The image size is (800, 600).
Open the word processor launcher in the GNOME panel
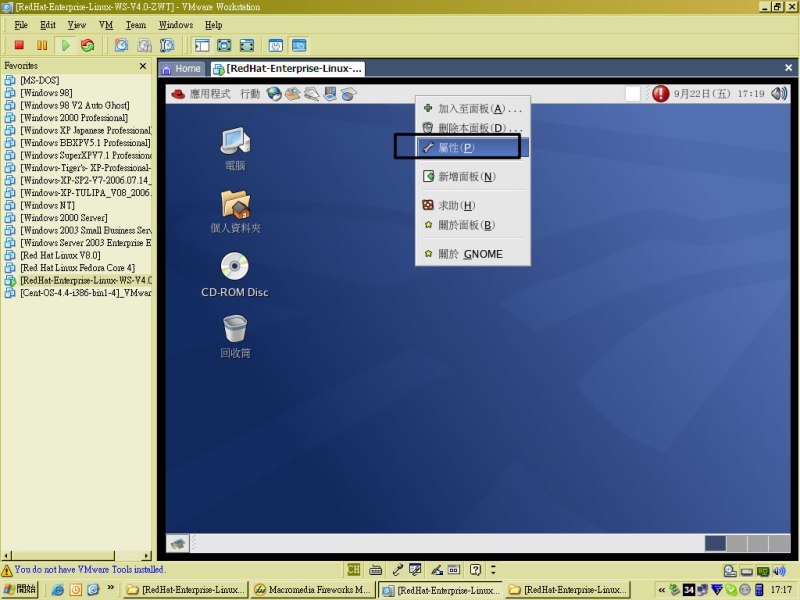312,94
